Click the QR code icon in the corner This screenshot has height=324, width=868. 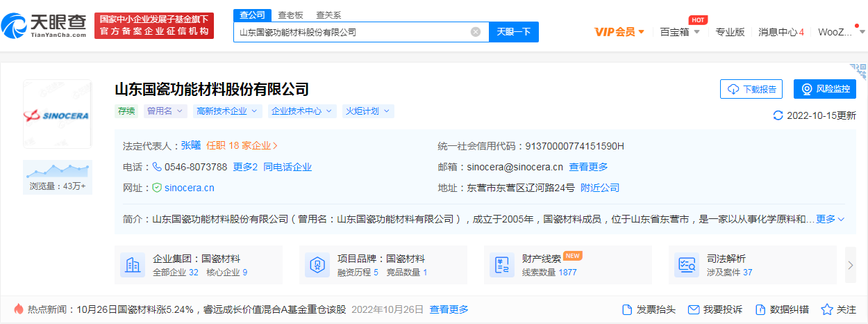point(859,70)
